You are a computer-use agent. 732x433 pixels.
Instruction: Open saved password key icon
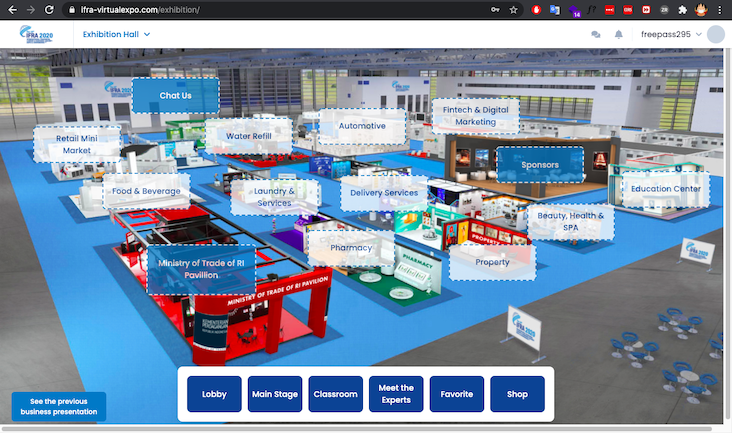pos(495,9)
